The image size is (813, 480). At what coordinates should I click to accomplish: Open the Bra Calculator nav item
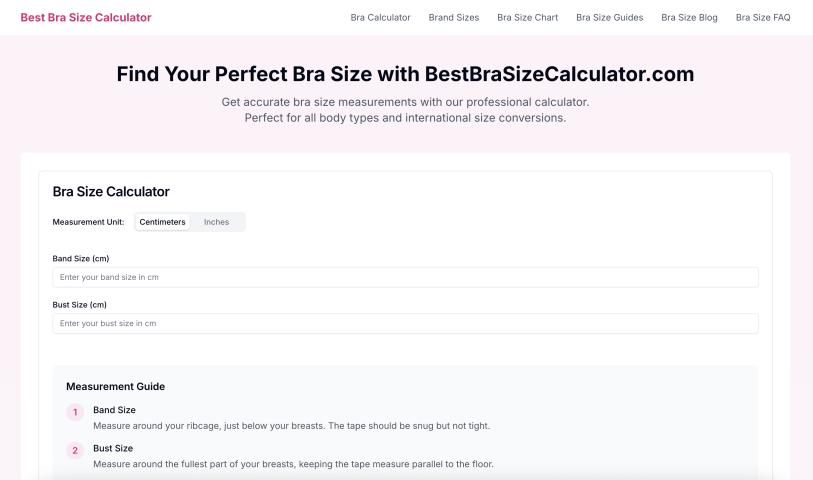[380, 17]
